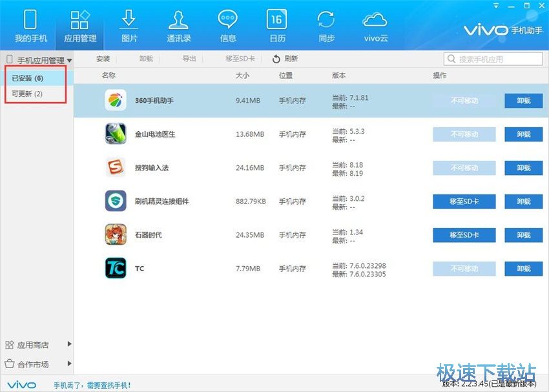The width and height of the screenshot is (549, 392).
Task: Select the 石器时代 app name
Action: click(x=149, y=235)
